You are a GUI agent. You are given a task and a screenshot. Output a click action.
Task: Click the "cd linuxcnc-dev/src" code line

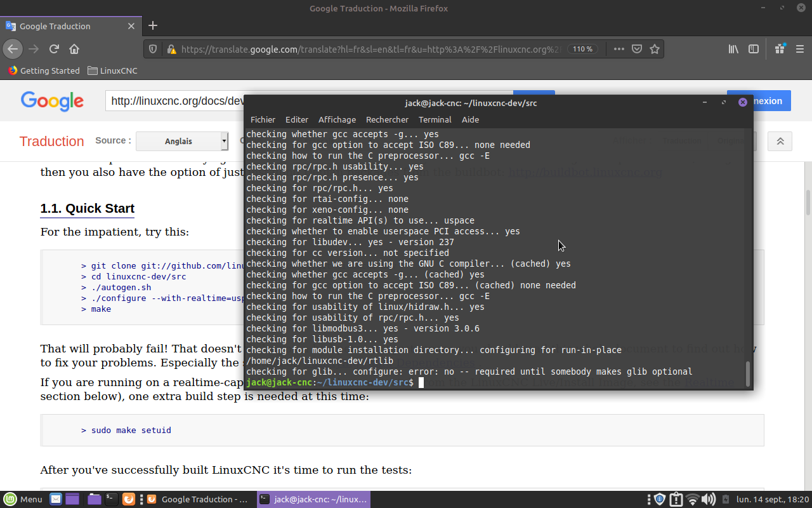click(x=138, y=277)
